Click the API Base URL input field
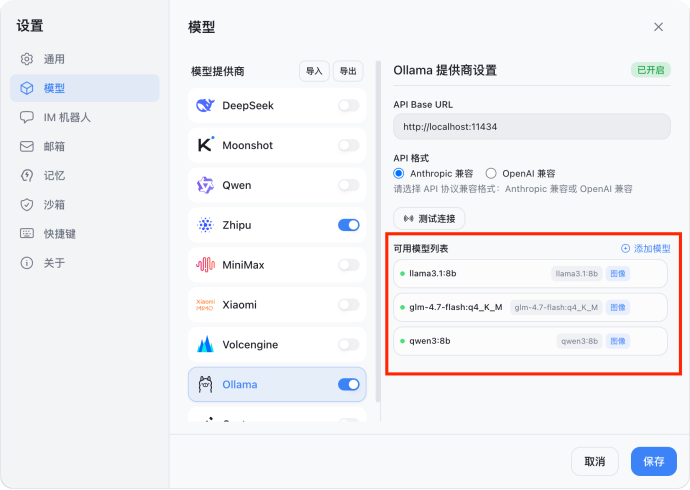The width and height of the screenshot is (690, 490). pyautogui.click(x=531, y=127)
